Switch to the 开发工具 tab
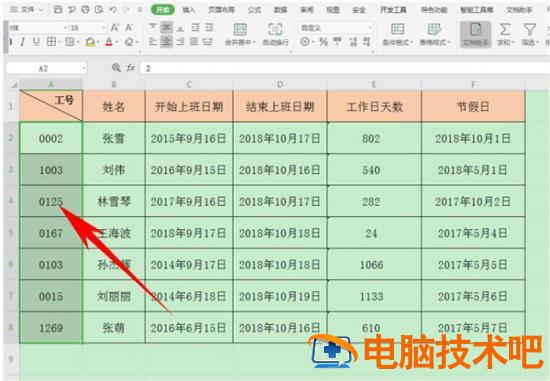Viewport: 550px width, 381px height. [394, 10]
